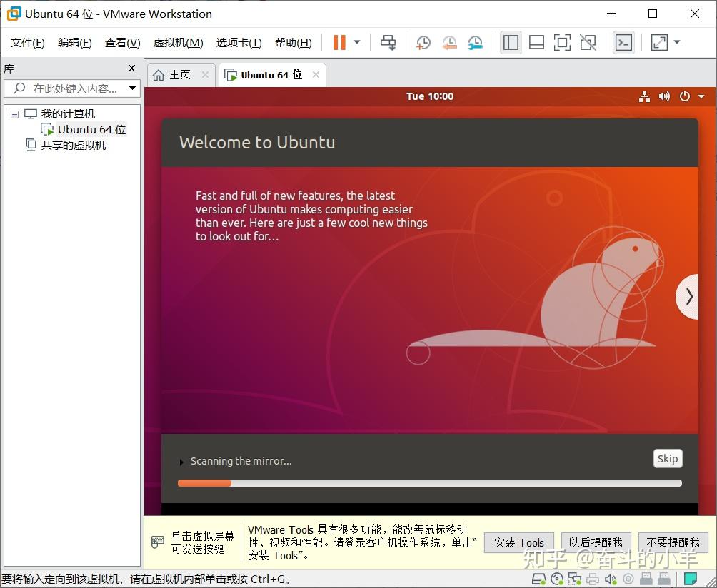This screenshot has width=717, height=588.
Task: Take a snapshot of the virtual machine
Action: click(423, 42)
